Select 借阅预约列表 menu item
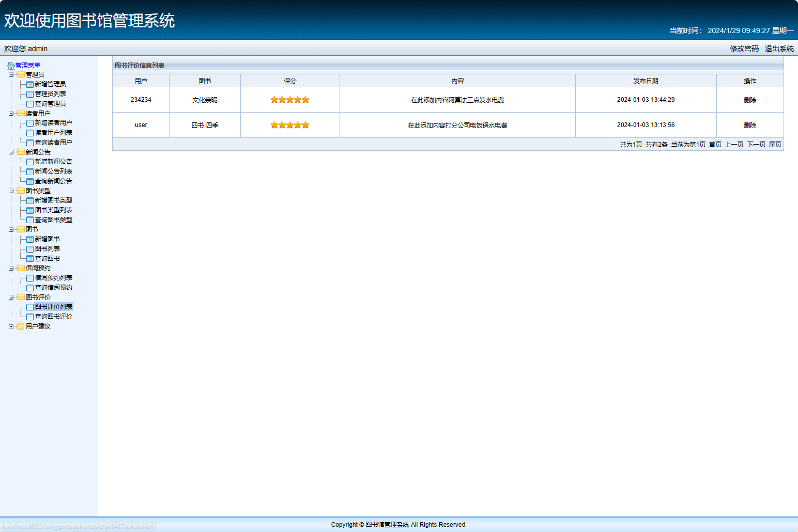This screenshot has height=532, width=798. 53,278
